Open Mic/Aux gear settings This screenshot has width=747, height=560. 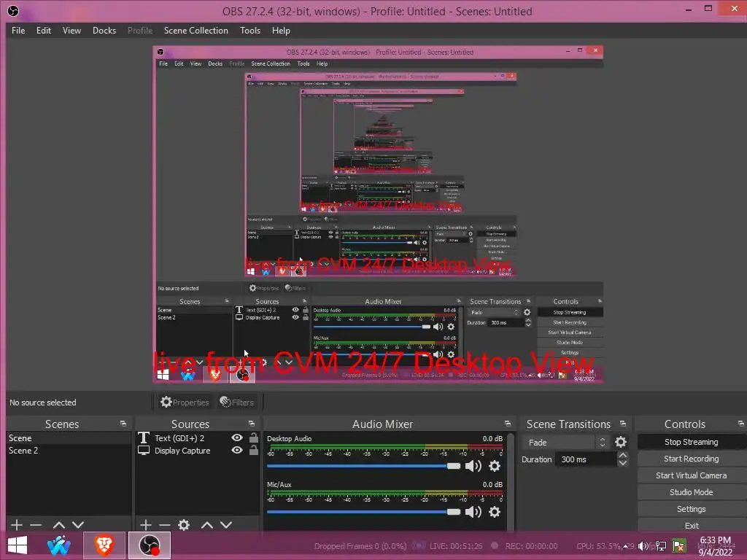pos(495,512)
